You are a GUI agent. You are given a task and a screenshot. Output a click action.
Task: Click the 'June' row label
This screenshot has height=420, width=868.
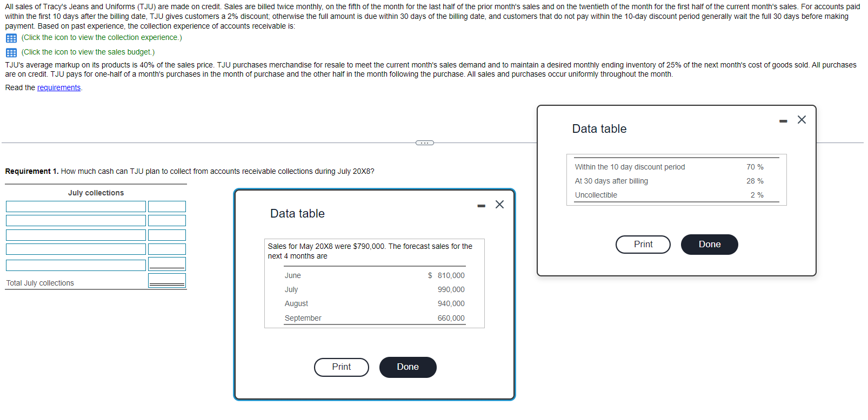pyautogui.click(x=293, y=275)
